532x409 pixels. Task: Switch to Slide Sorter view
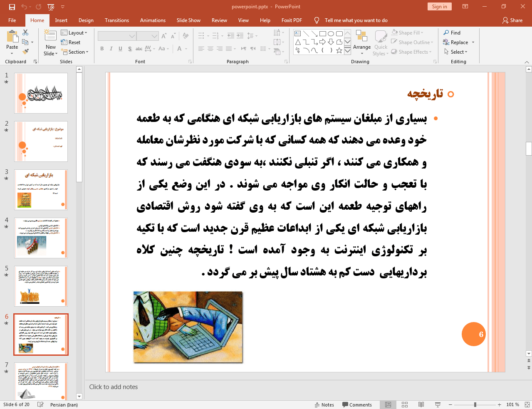point(404,404)
